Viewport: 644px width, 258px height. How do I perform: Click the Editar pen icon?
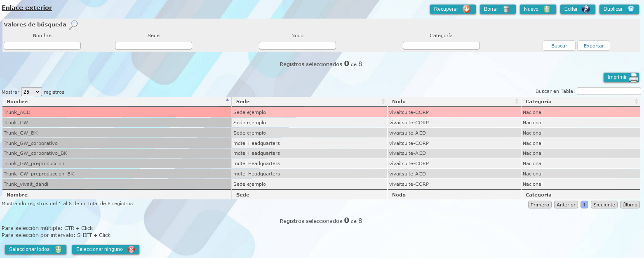click(586, 9)
